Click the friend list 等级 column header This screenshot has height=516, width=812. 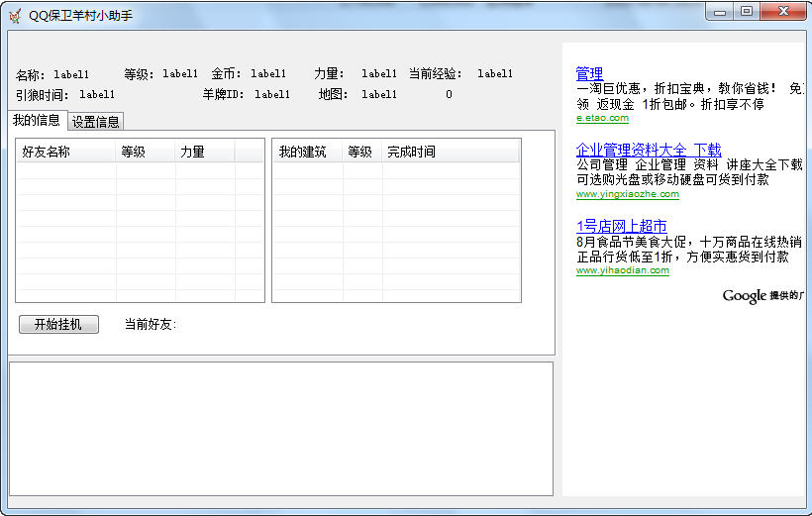click(x=146, y=152)
